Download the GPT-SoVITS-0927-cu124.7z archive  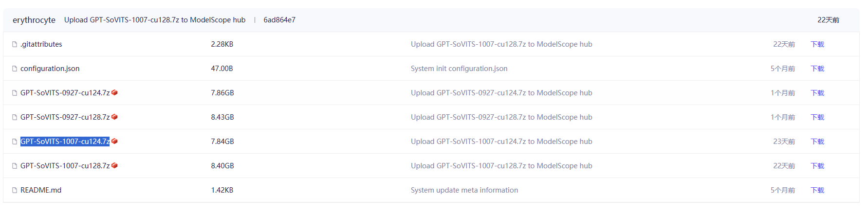817,93
